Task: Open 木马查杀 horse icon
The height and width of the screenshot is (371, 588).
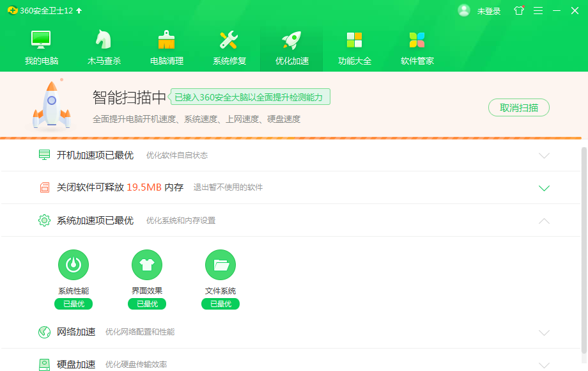Action: [104, 40]
